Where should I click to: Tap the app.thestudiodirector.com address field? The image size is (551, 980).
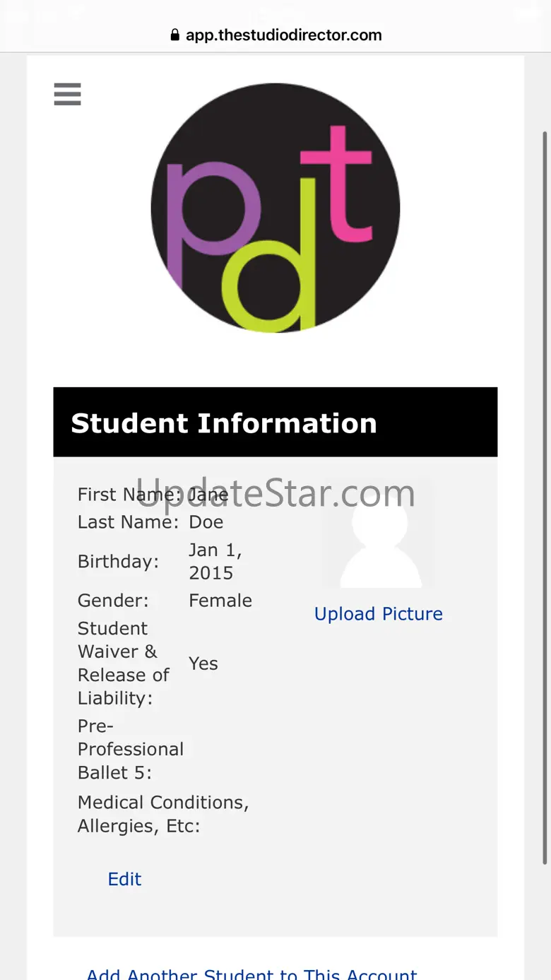point(283,35)
